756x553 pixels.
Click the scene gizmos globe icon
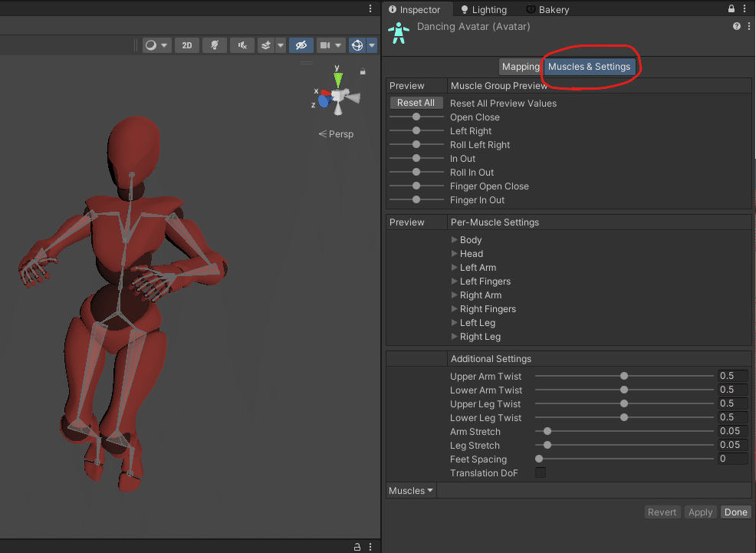coord(356,45)
